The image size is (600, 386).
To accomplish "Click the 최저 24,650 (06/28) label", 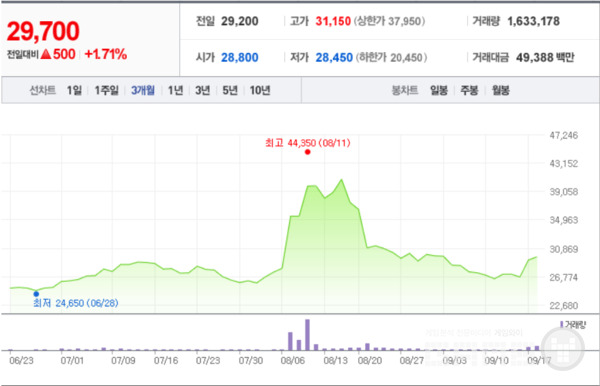I will point(75,303).
